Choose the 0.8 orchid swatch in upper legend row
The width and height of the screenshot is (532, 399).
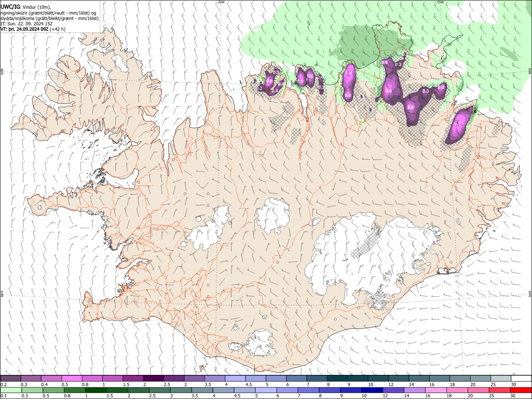click(92, 378)
